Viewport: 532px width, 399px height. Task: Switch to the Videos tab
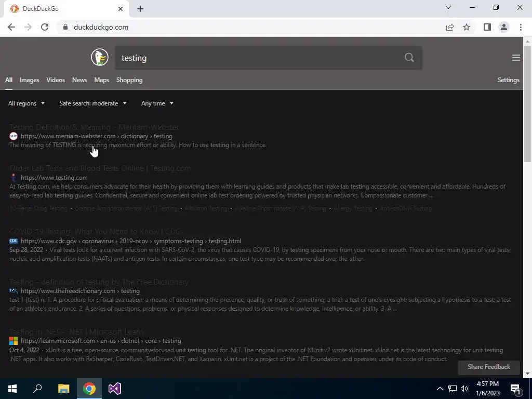point(56,80)
